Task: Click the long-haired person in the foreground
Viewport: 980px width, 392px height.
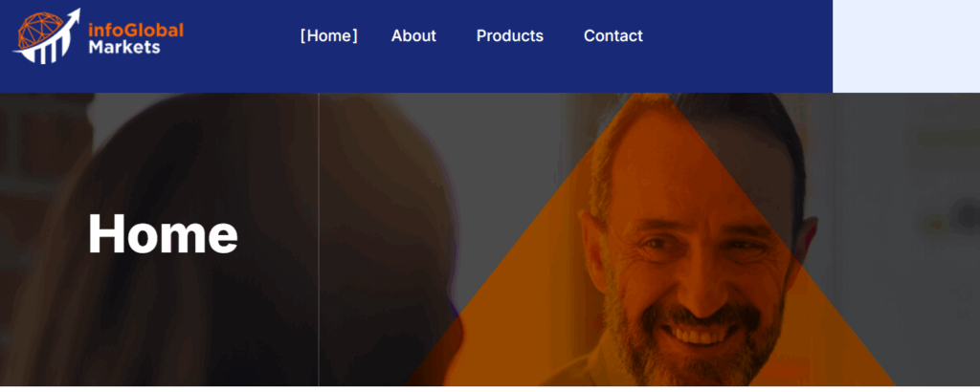Action: [237, 250]
